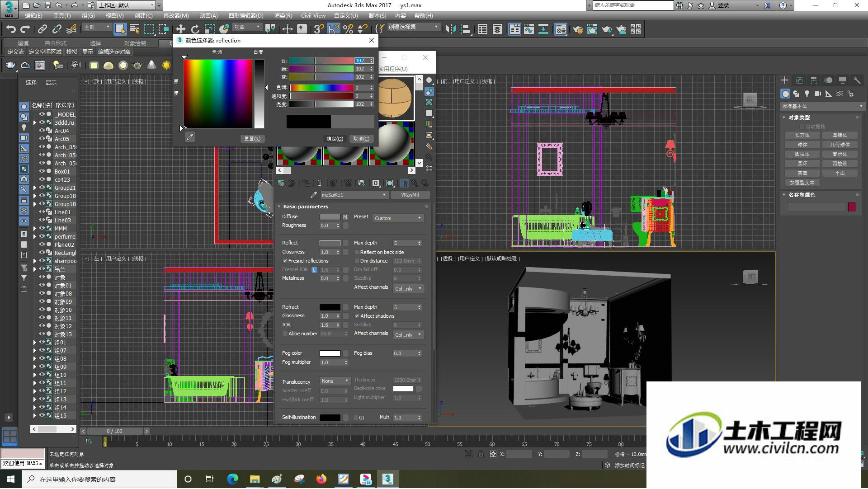Activate the Bind to Space Warp tool
The height and width of the screenshot is (489, 868).
[71, 29]
